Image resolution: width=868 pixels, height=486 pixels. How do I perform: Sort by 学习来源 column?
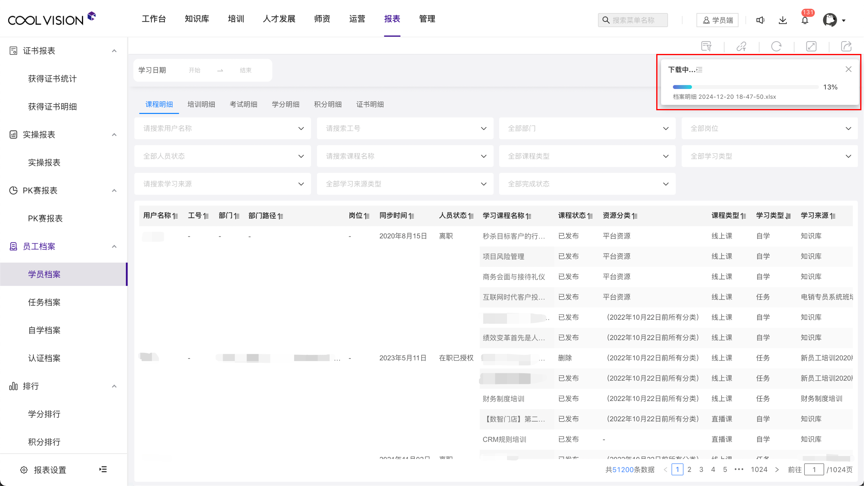click(x=833, y=216)
